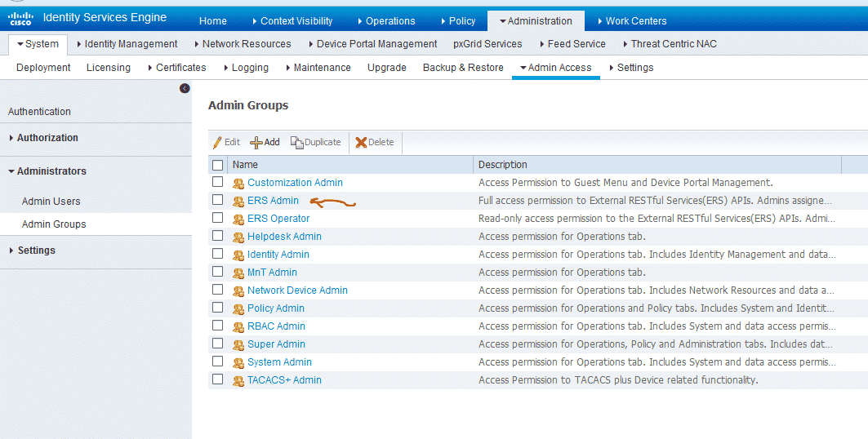Image resolution: width=868 pixels, height=439 pixels.
Task: Collapse the left sidebar with round arrow button
Action: coord(185,88)
